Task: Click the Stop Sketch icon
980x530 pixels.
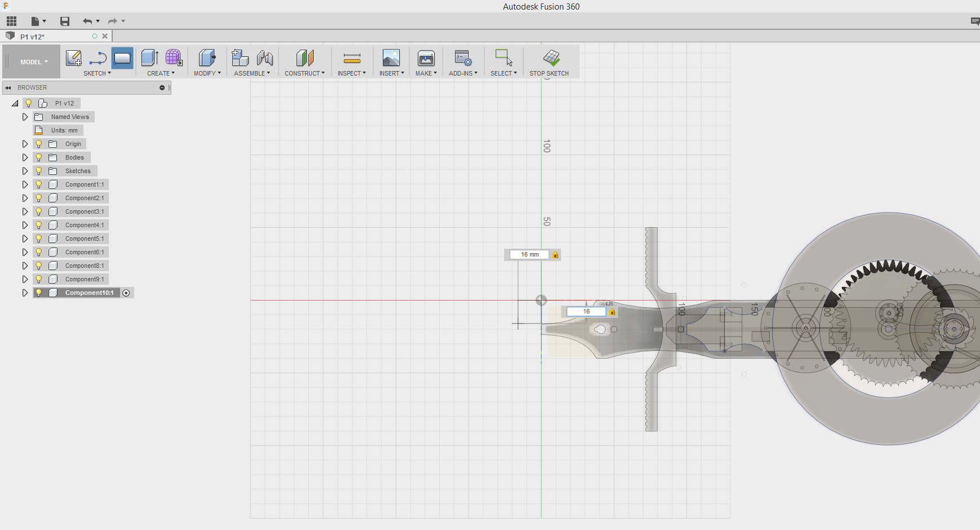Action: click(x=551, y=58)
